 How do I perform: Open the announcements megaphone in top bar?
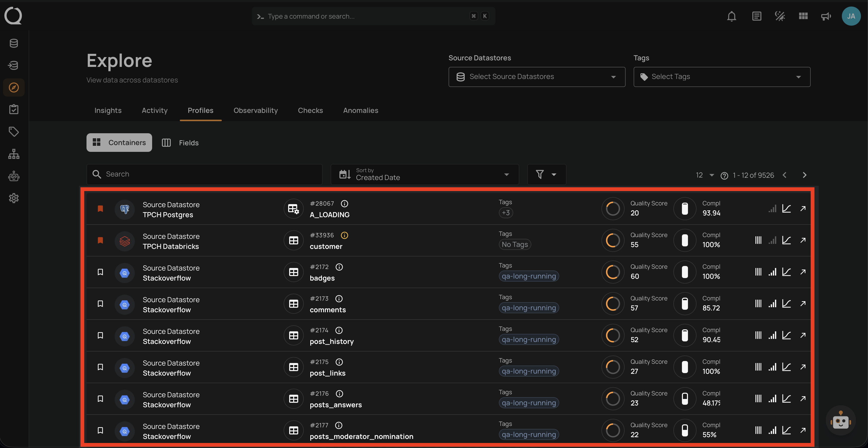click(x=826, y=16)
